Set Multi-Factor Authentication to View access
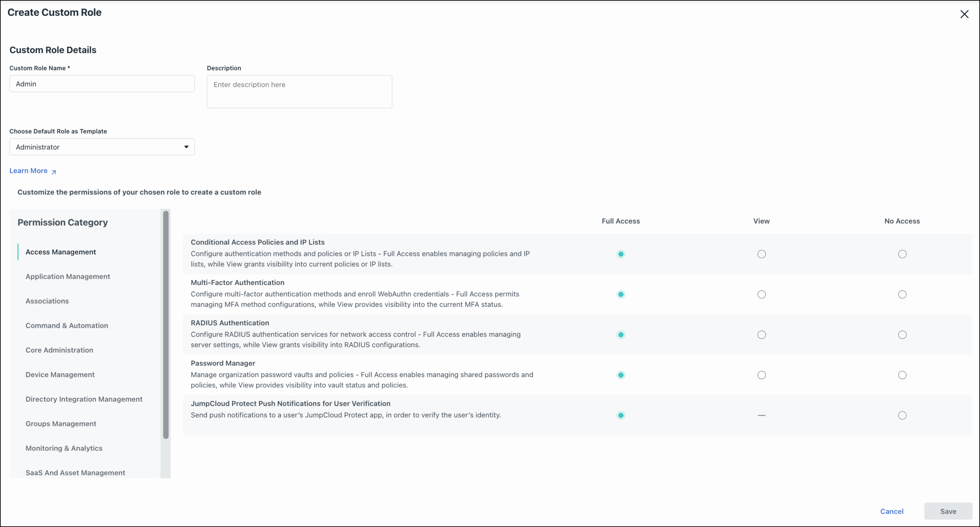This screenshot has height=527, width=980. tap(761, 295)
